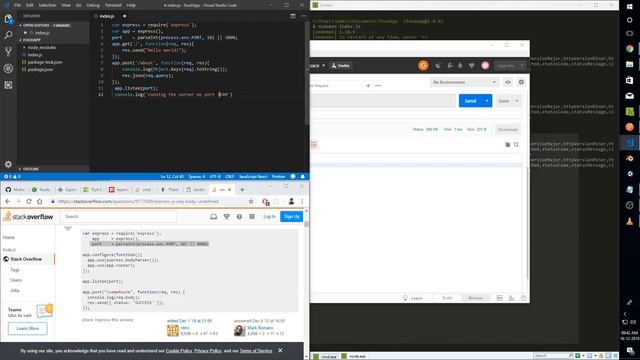The width and height of the screenshot is (640, 360).
Task: Open the Chrome profile avatar
Action: point(291,201)
